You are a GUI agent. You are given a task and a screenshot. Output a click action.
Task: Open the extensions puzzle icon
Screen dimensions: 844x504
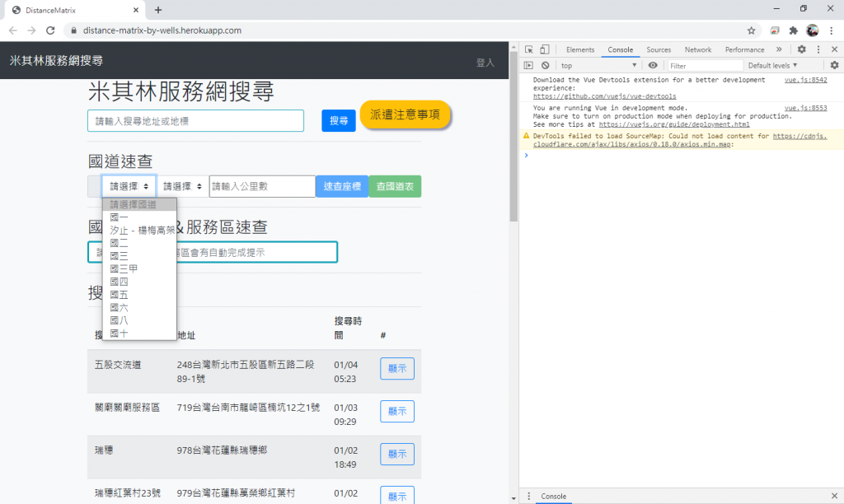tap(794, 30)
